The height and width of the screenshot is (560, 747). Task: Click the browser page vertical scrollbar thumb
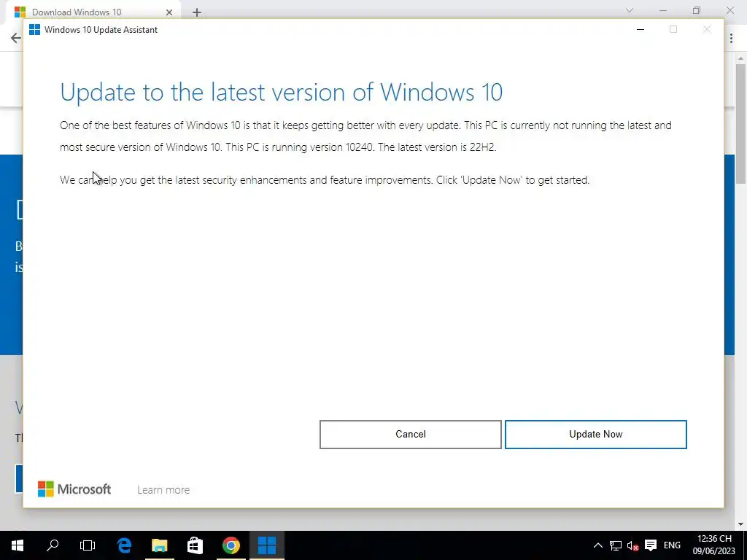tap(740, 124)
